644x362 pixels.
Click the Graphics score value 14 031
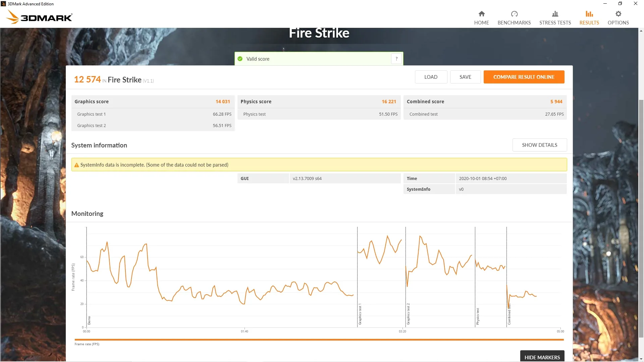223,102
